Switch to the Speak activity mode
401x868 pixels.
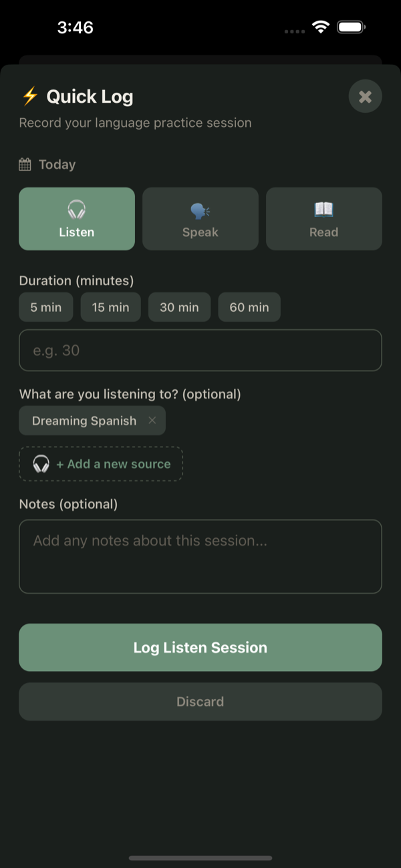[x=200, y=218]
